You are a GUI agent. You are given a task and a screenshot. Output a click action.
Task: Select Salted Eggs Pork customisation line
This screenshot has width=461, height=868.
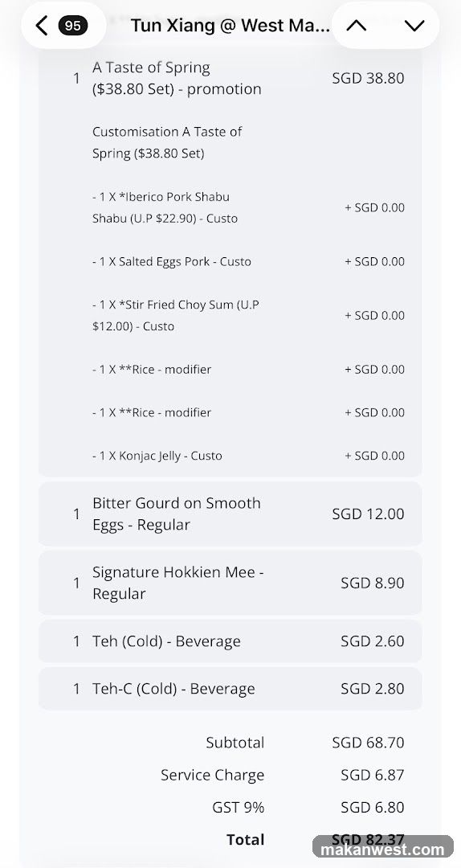(248, 261)
